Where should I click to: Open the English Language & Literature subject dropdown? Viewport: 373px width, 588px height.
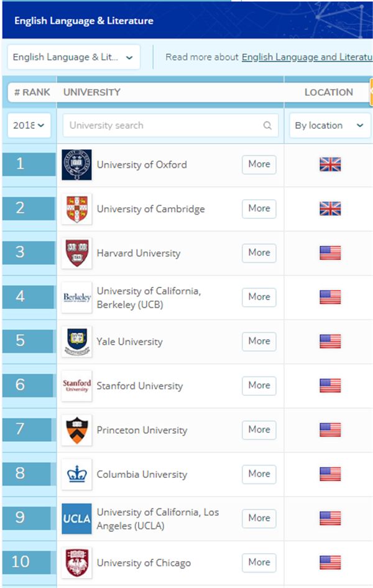coord(73,57)
